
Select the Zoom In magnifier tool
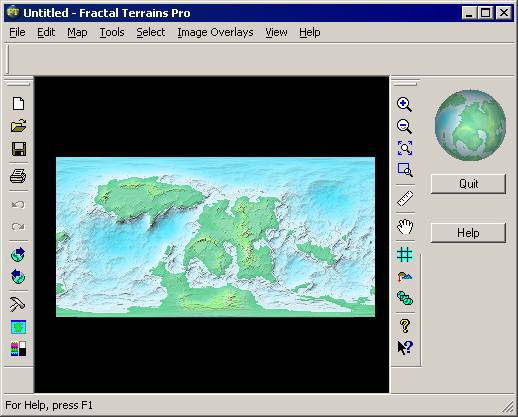[404, 104]
